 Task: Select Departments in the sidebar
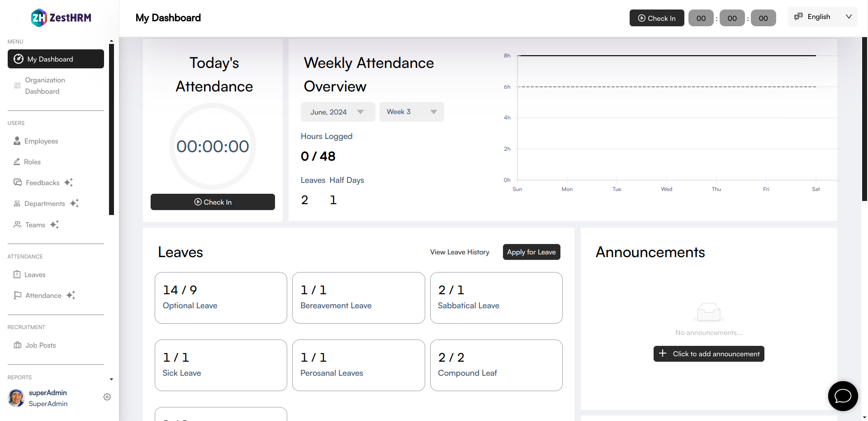click(44, 204)
